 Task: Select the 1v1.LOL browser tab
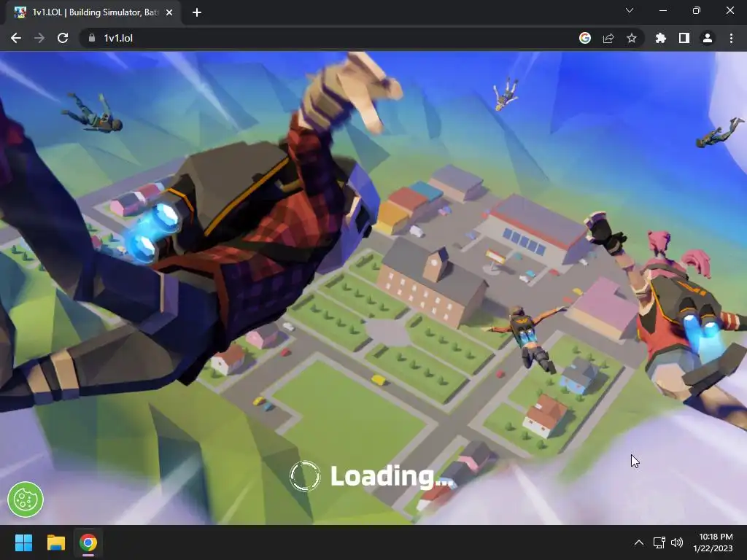coord(93,12)
